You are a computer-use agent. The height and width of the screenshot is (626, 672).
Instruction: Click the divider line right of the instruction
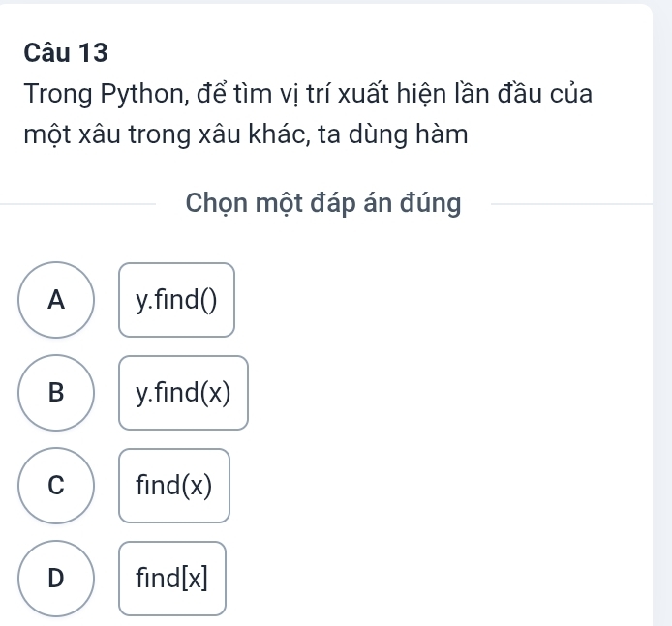pos(571,204)
